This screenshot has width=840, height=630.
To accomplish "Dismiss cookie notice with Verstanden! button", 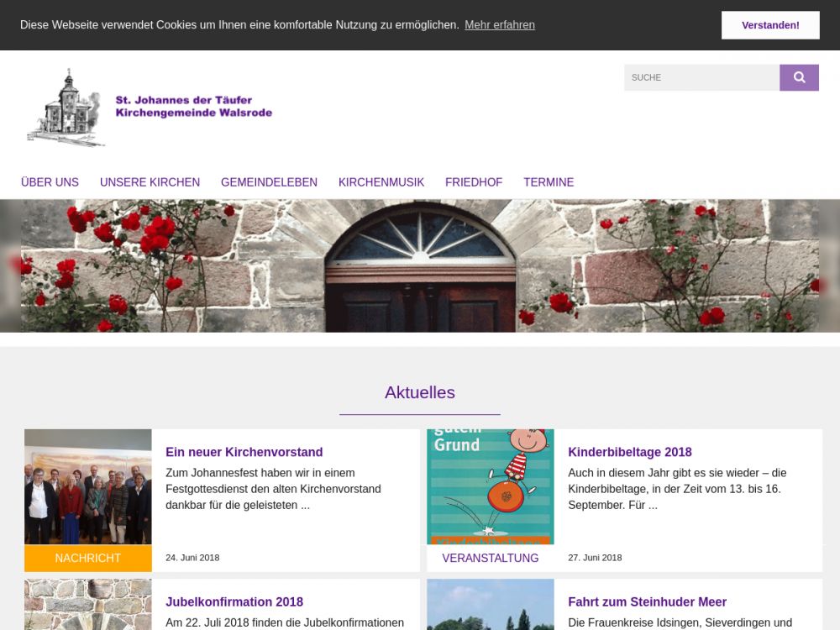I will coord(770,25).
